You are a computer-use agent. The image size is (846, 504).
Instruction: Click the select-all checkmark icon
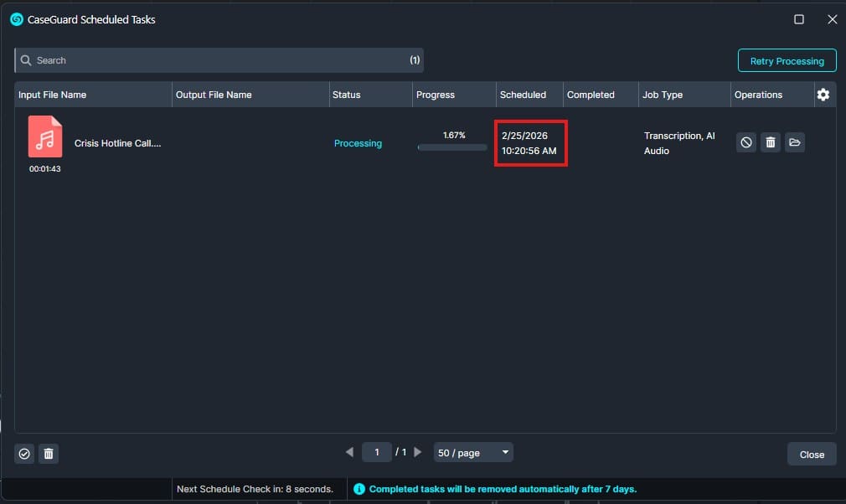tap(24, 454)
